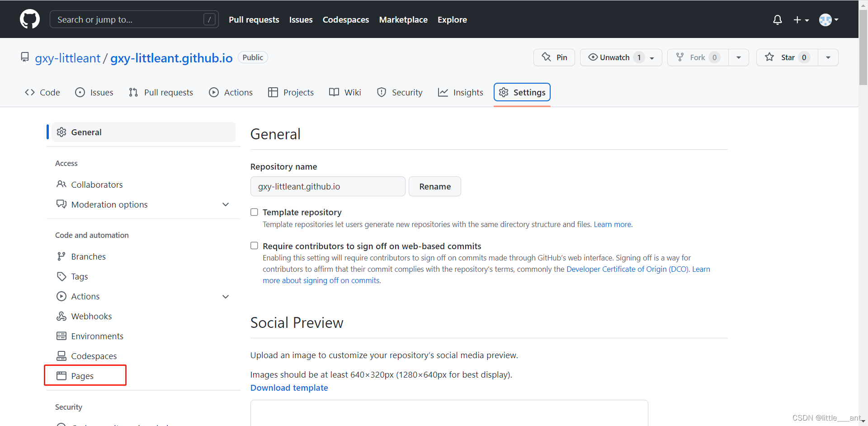Expand the star lists dropdown arrow
This screenshot has height=426, width=868.
828,57
